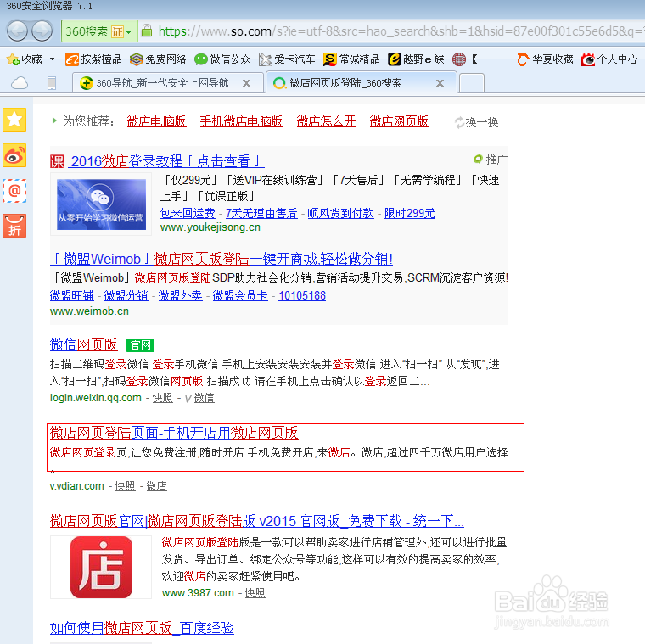Click the browser forward arrow button
Image resolution: width=645 pixels, height=644 pixels.
(42, 31)
